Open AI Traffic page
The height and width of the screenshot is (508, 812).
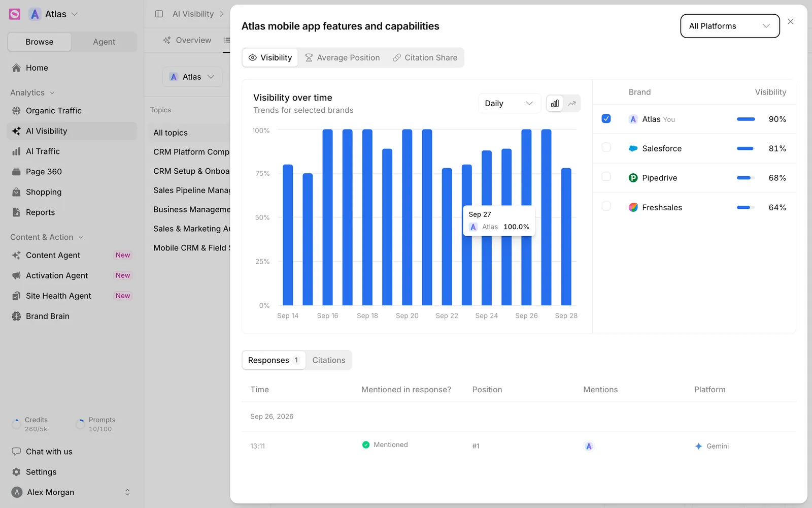coord(72,151)
